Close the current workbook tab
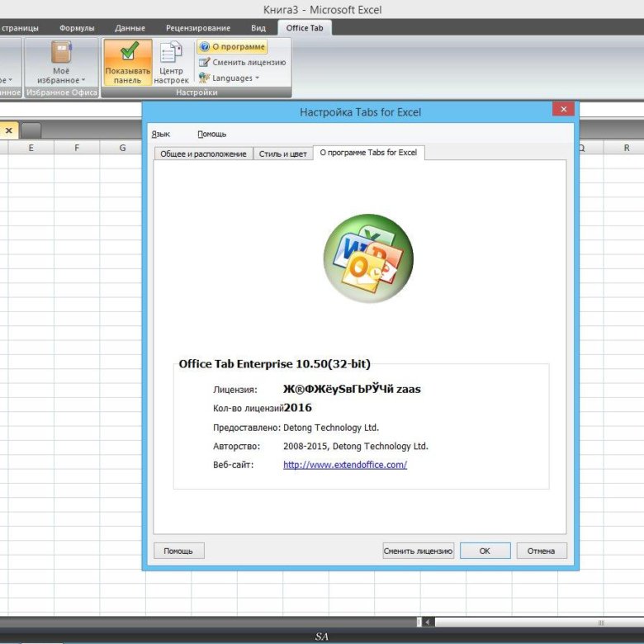The height and width of the screenshot is (644, 644). (8, 130)
